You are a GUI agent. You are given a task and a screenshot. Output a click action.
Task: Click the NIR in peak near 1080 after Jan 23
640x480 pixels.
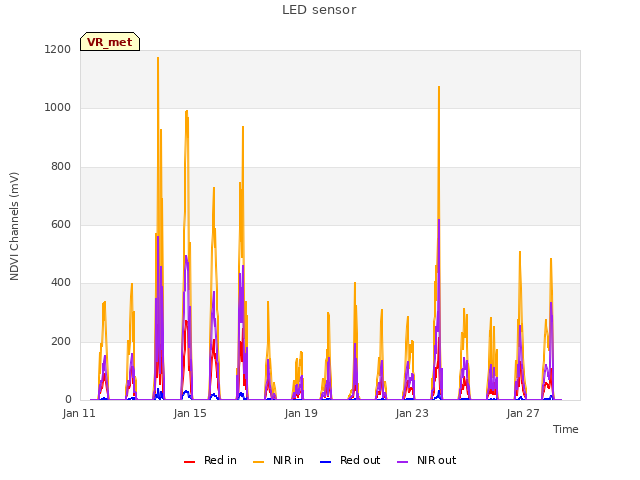pyautogui.click(x=439, y=87)
